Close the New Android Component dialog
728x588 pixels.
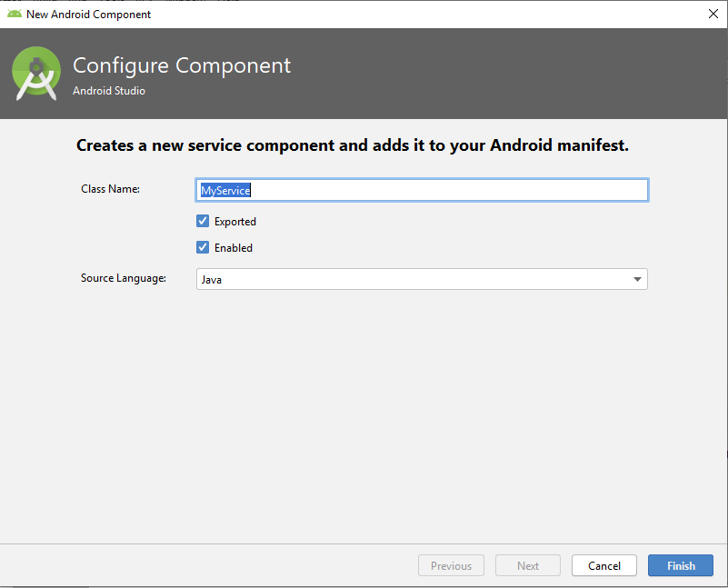713,14
